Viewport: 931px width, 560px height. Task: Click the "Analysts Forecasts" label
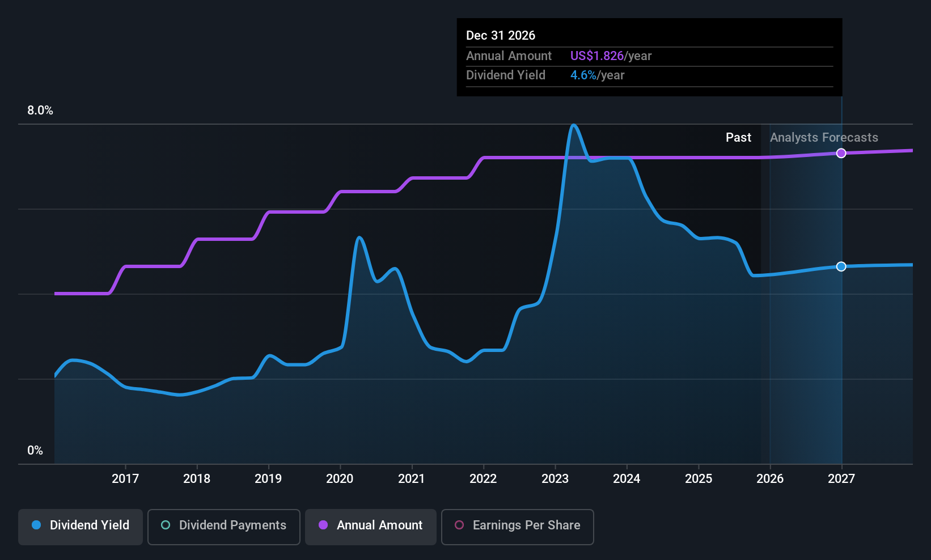click(x=824, y=138)
